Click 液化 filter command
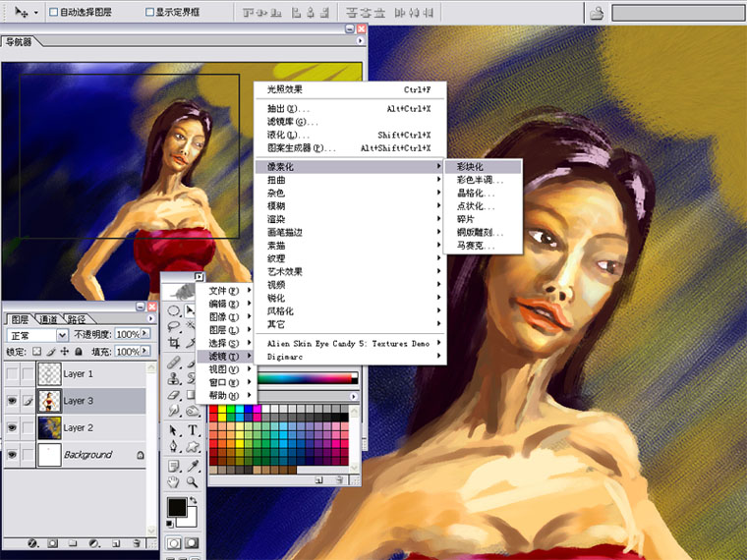 [x=350, y=136]
